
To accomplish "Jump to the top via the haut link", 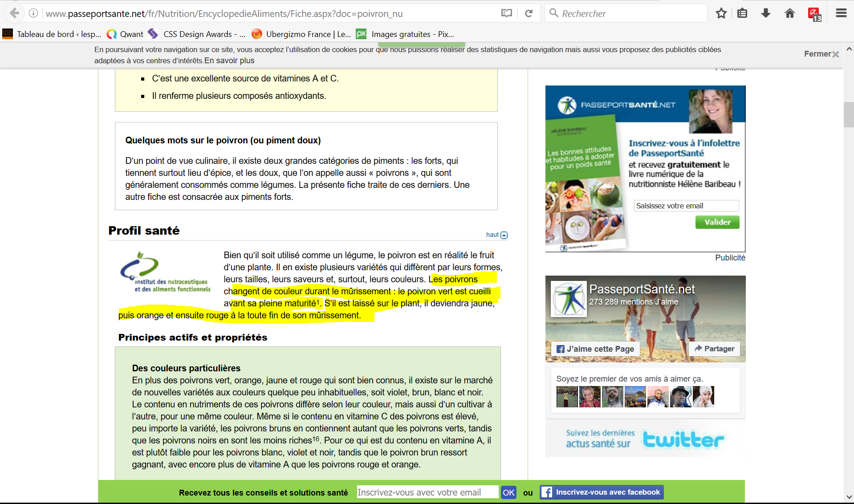I will pos(496,235).
